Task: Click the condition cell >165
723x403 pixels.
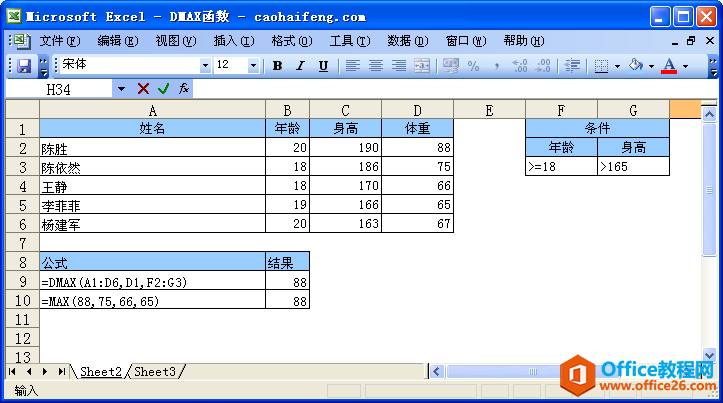Action: pos(633,166)
